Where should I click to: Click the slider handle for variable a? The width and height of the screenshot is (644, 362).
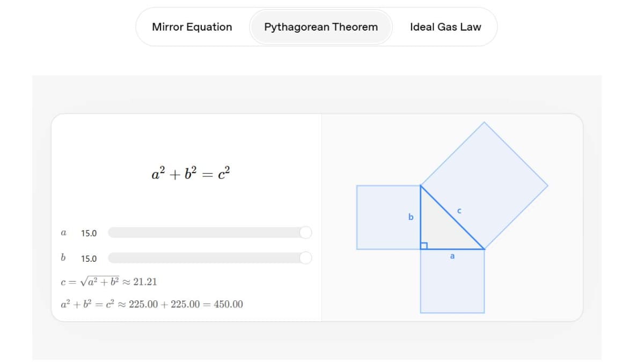pos(305,232)
